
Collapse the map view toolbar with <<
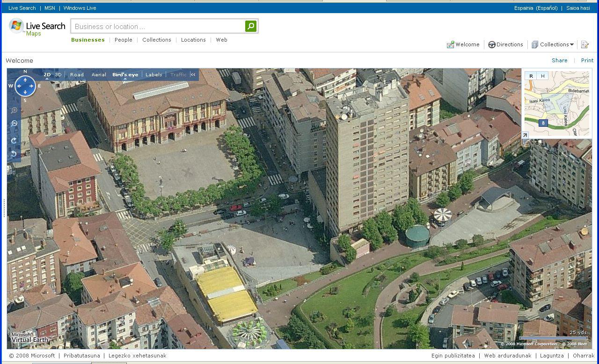pyautogui.click(x=193, y=74)
